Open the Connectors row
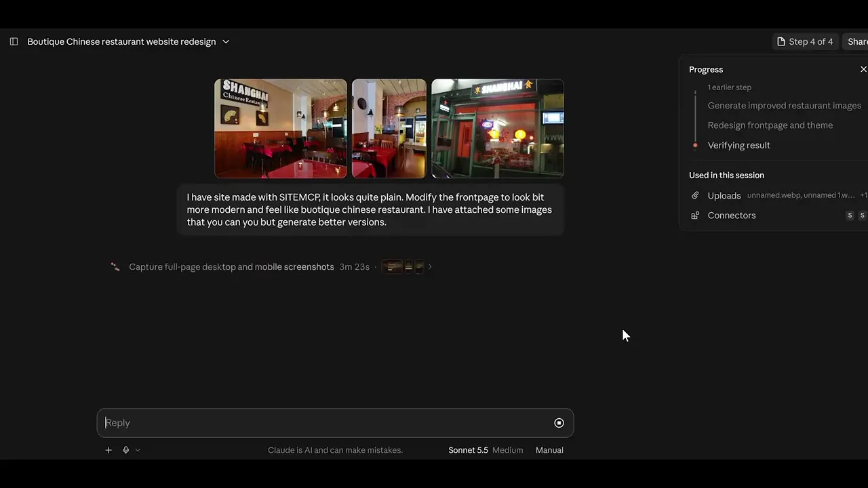868x488 pixels. click(x=778, y=216)
